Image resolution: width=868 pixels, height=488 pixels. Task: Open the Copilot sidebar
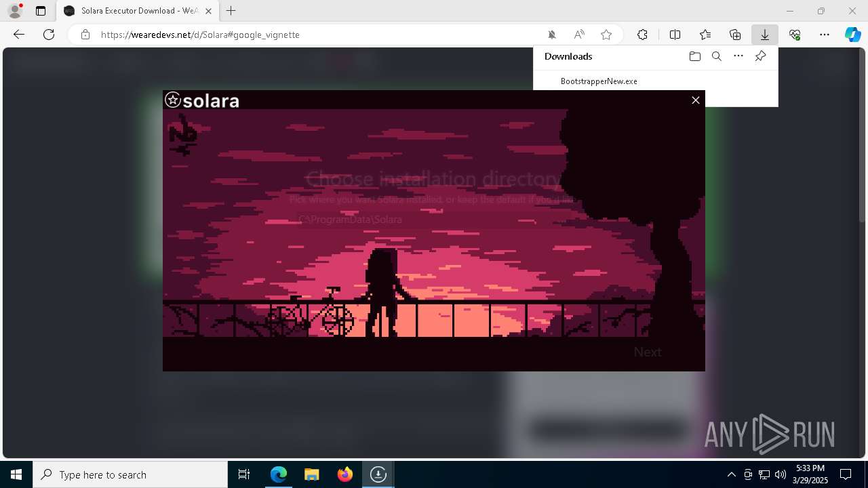[853, 35]
